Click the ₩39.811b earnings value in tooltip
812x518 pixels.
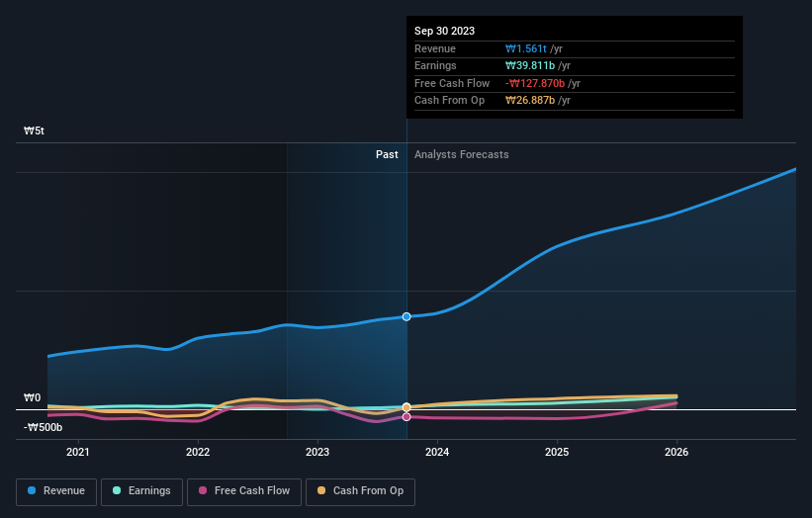[x=530, y=65]
